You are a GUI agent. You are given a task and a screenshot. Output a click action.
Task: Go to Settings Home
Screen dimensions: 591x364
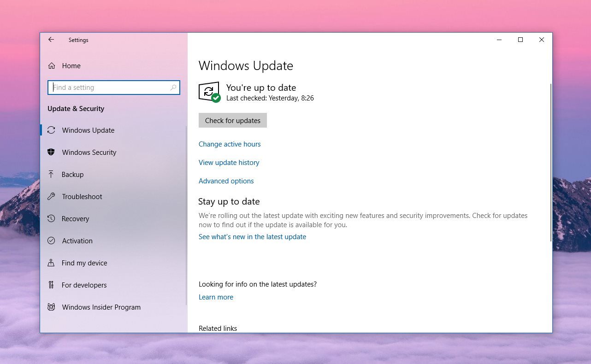coord(114,66)
